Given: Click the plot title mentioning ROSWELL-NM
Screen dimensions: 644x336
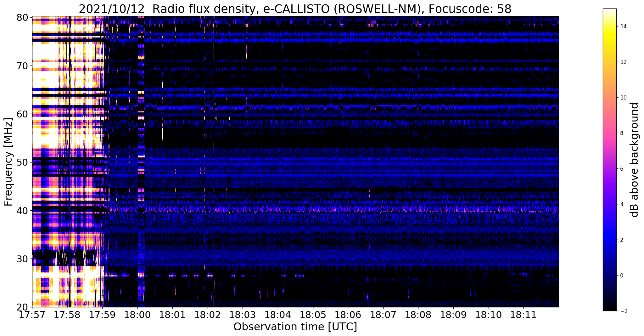Looking at the screenshot, I should (295, 9).
